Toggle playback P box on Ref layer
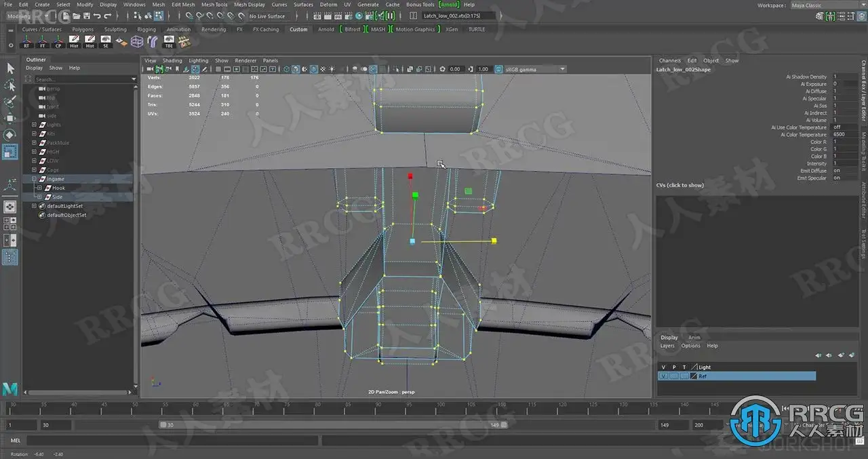The width and height of the screenshot is (868, 459). [674, 376]
